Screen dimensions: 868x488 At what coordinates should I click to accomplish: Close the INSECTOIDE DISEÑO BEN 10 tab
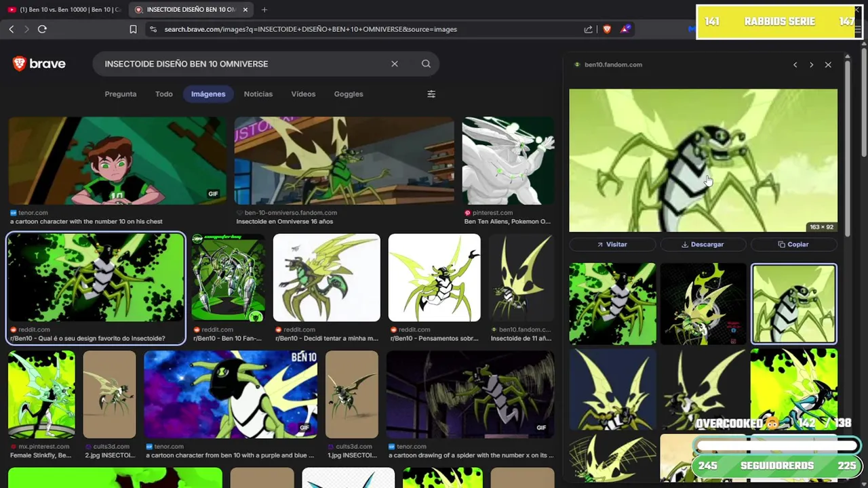pos(245,9)
